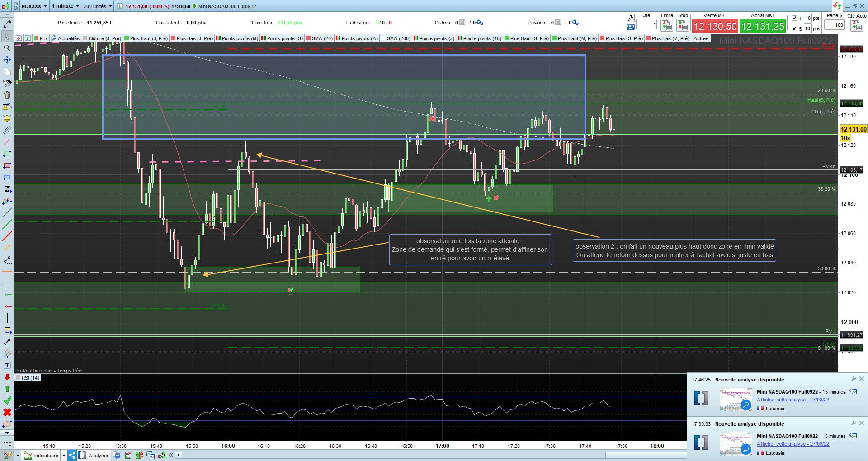The width and height of the screenshot is (868, 461).
Task: Click the candlestick chart style icon
Action: (x=5, y=6)
